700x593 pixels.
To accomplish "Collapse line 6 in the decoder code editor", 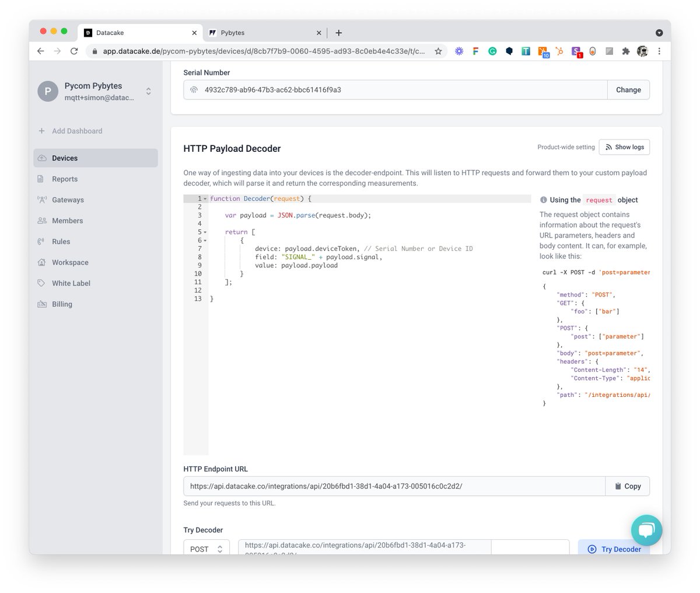I will (x=204, y=240).
